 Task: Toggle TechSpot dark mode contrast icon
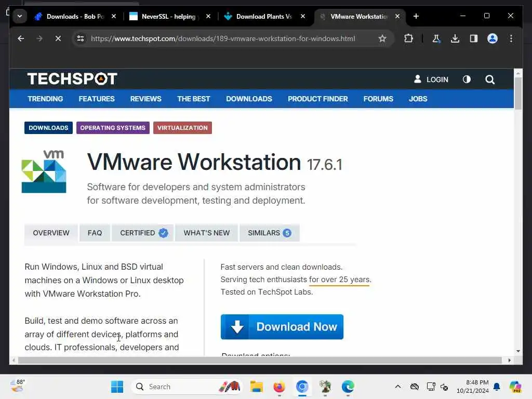(467, 79)
